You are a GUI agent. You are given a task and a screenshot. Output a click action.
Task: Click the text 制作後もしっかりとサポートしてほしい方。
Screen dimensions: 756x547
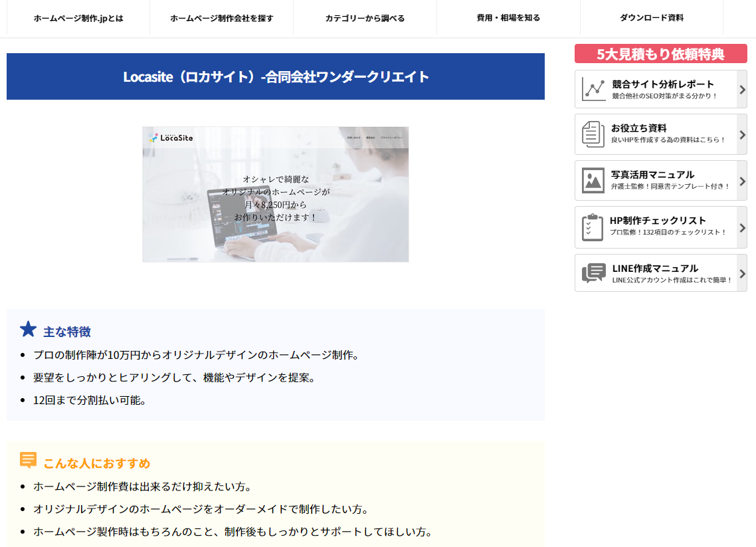(328, 532)
